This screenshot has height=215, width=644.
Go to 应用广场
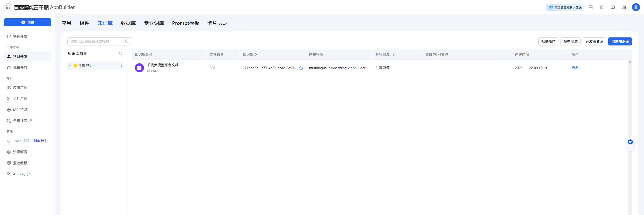[28, 88]
